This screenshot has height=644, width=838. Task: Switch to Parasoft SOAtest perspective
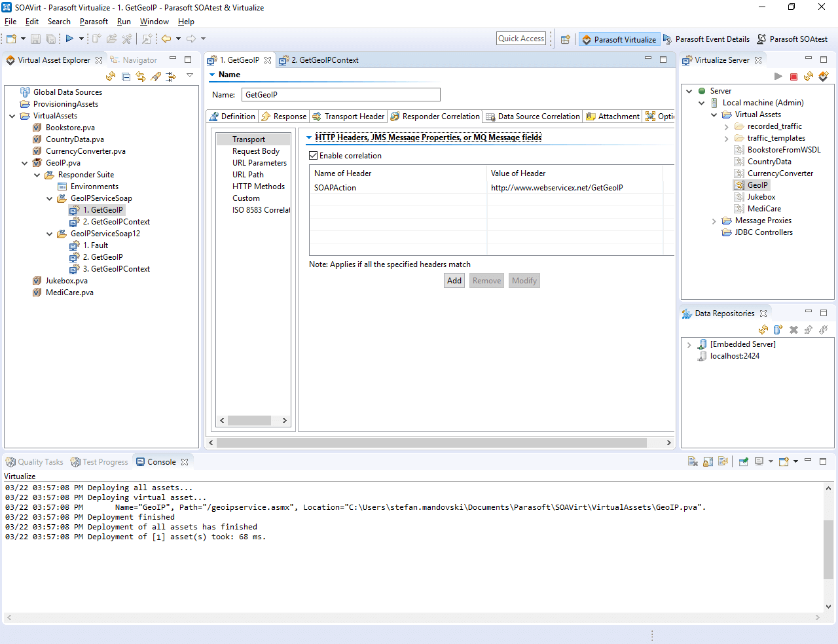click(x=792, y=39)
